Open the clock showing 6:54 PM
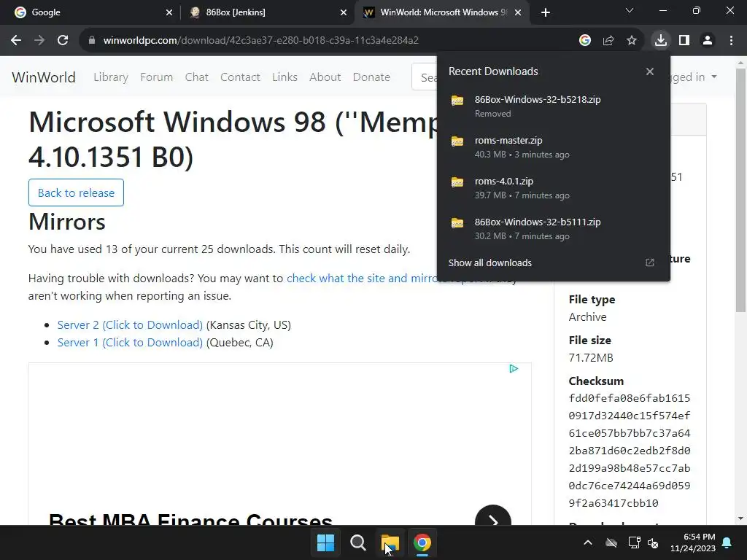Screen dimensions: 747x560 pos(693,542)
